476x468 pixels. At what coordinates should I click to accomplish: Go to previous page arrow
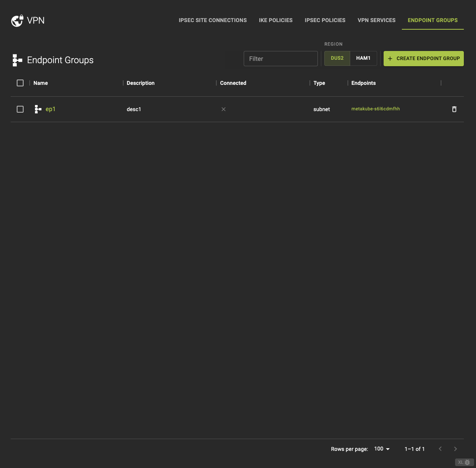tap(440, 449)
